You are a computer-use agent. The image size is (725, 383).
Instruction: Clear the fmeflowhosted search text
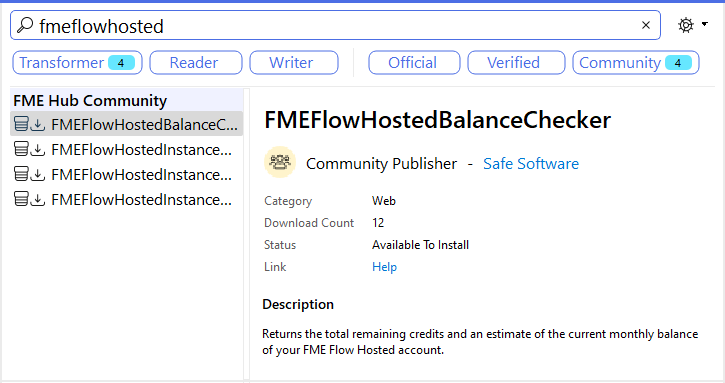pos(646,25)
